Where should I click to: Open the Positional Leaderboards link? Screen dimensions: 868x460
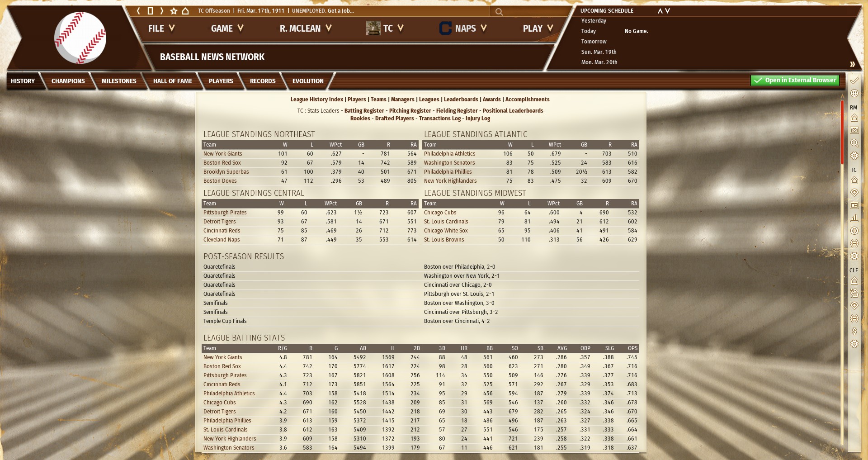coord(513,111)
